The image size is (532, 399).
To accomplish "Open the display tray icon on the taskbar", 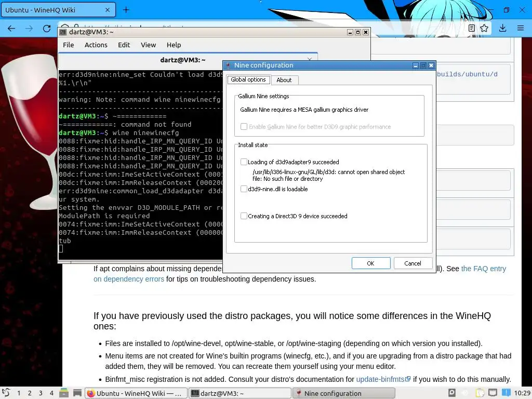I will [x=493, y=393].
